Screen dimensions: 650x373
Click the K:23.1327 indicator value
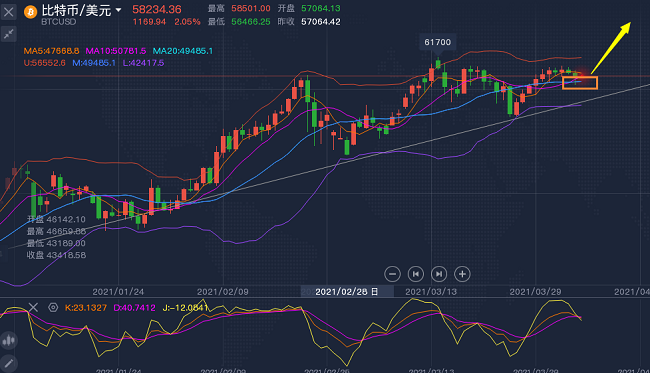86,308
